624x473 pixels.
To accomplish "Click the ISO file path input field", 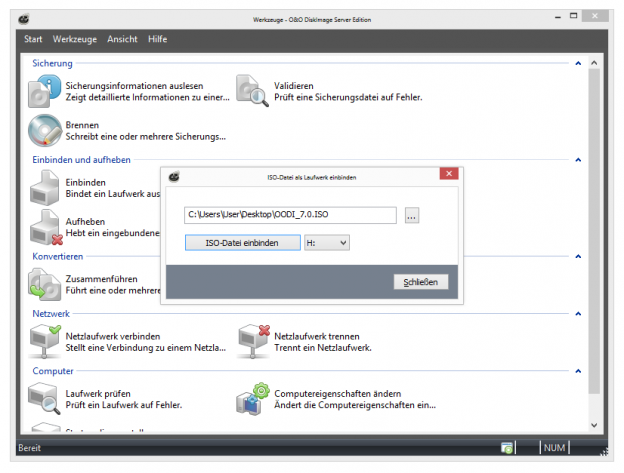I will [x=290, y=215].
